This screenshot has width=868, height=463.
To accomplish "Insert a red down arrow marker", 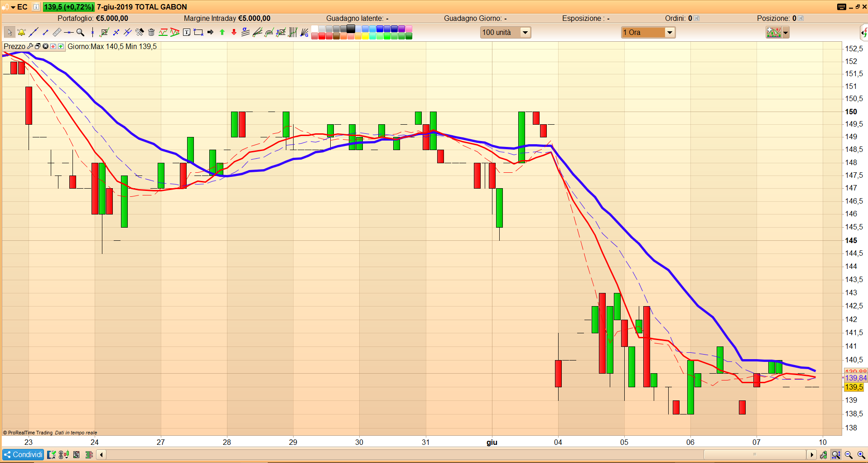I will point(234,32).
